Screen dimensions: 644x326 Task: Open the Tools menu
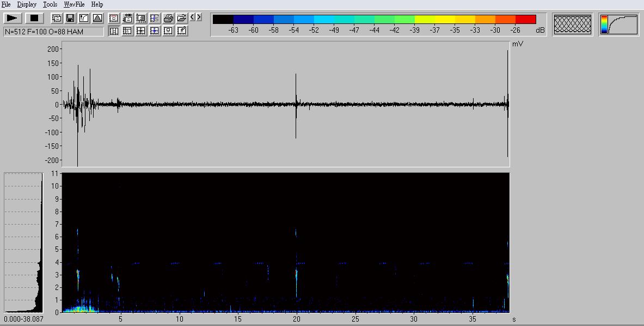pos(50,4)
